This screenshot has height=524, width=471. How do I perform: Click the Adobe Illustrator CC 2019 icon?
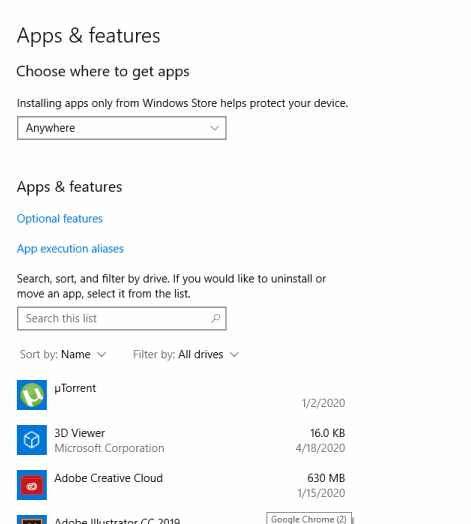pyautogui.click(x=32, y=520)
